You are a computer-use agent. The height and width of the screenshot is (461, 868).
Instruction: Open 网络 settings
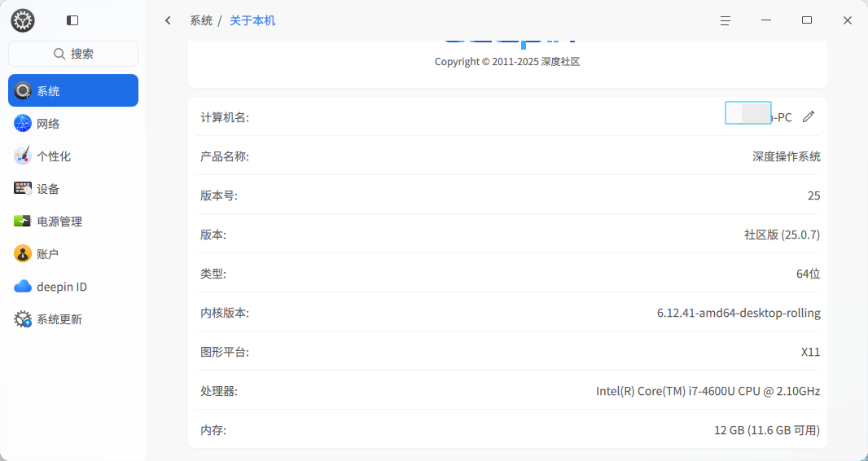[73, 124]
